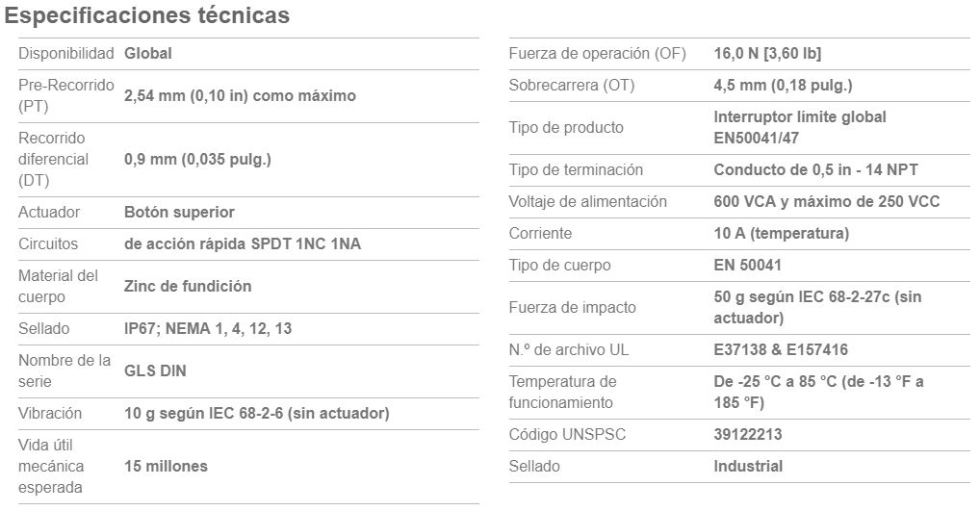This screenshot has width=980, height=511.
Task: Select the E37138 & E157416 UL file number
Action: coord(781,350)
